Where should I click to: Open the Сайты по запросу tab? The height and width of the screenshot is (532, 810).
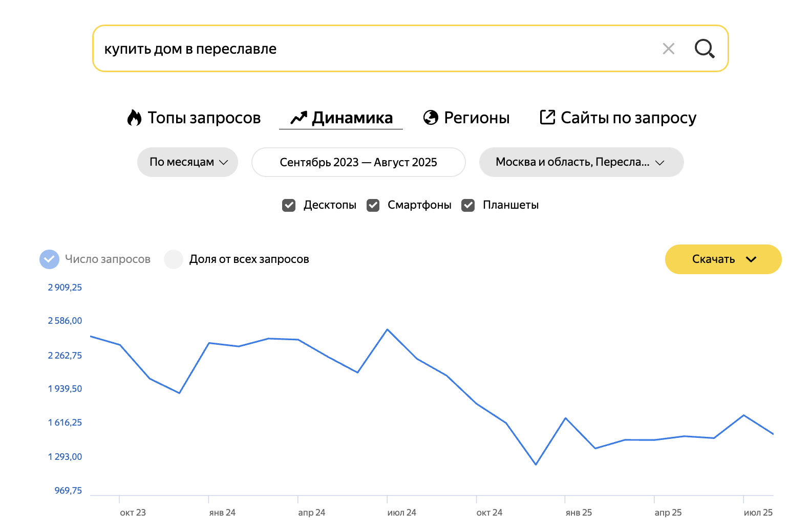click(628, 118)
